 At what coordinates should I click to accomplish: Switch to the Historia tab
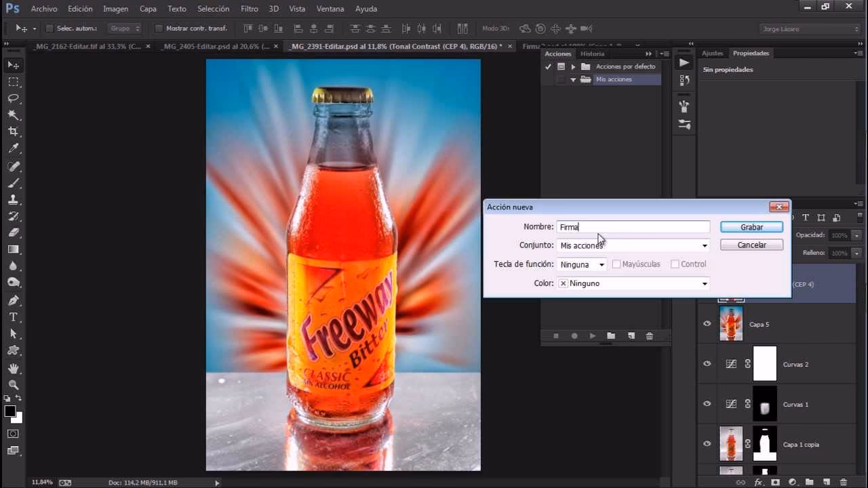click(593, 54)
